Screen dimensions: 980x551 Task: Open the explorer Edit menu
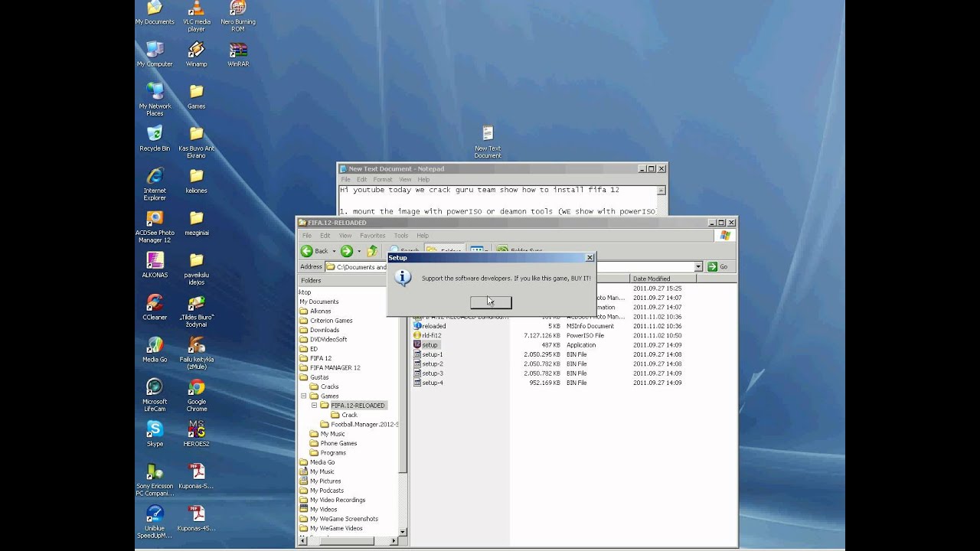325,236
